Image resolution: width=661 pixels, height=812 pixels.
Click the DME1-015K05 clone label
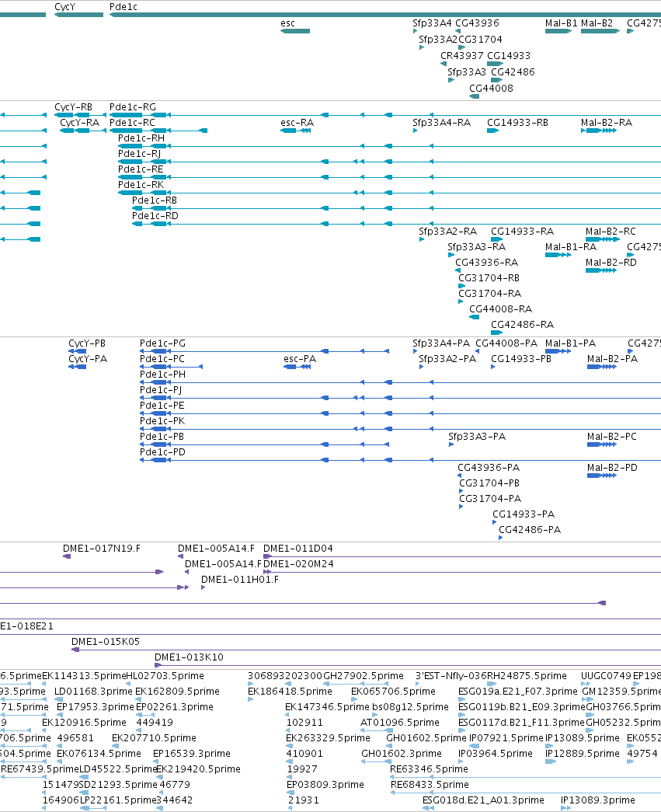(x=106, y=642)
